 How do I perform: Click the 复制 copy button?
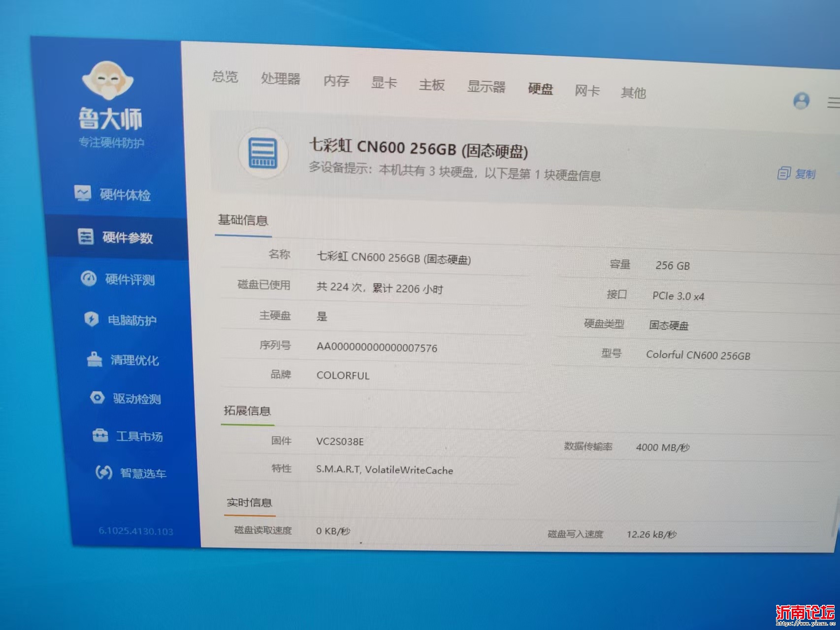[x=797, y=173]
